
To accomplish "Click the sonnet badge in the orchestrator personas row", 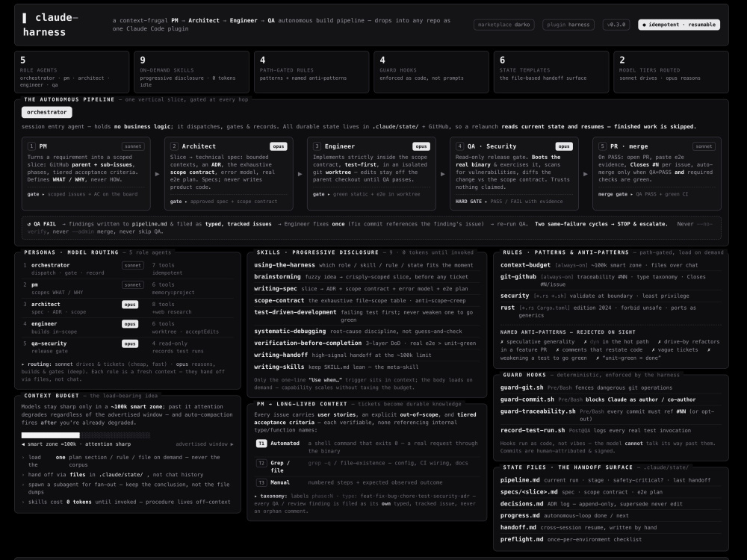I will (x=132, y=265).
